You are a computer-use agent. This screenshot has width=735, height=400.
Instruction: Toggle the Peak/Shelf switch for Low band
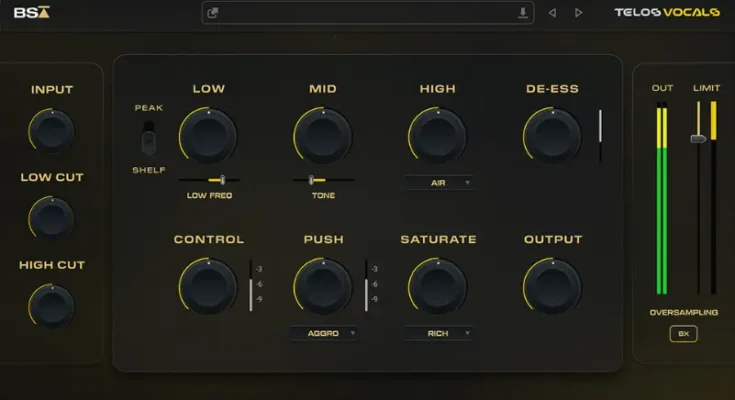149,138
